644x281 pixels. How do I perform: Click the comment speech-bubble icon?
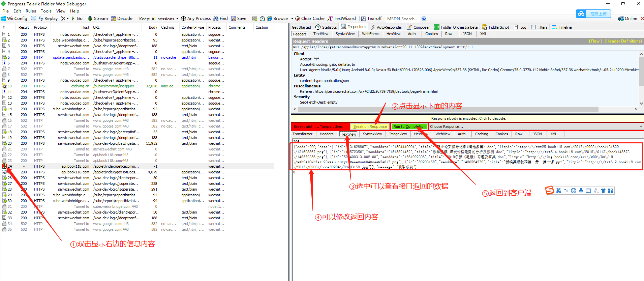click(x=33, y=19)
